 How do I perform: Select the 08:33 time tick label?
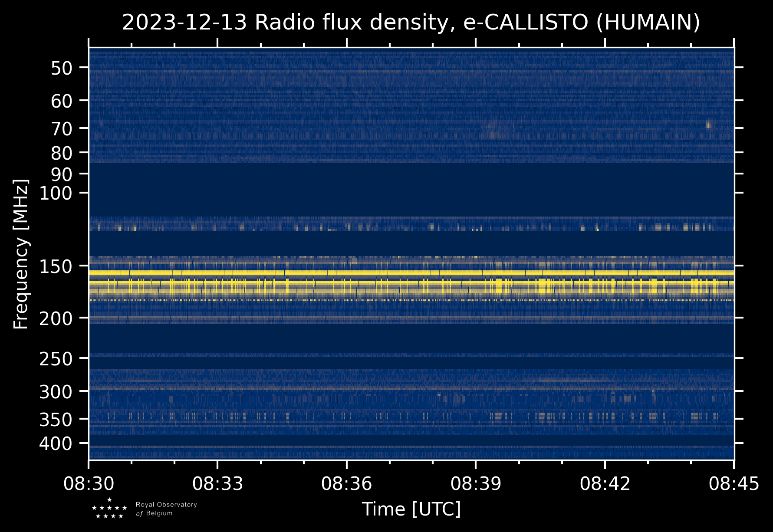pos(218,483)
